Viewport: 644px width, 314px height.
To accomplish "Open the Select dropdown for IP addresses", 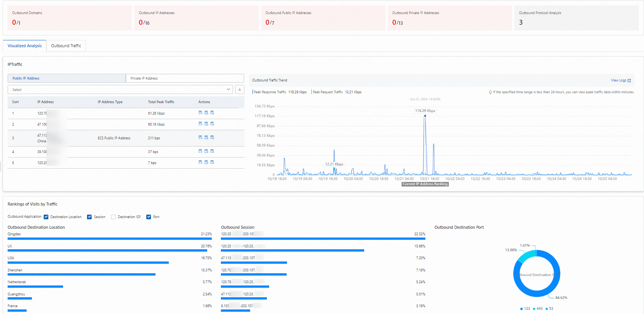I will tap(120, 89).
